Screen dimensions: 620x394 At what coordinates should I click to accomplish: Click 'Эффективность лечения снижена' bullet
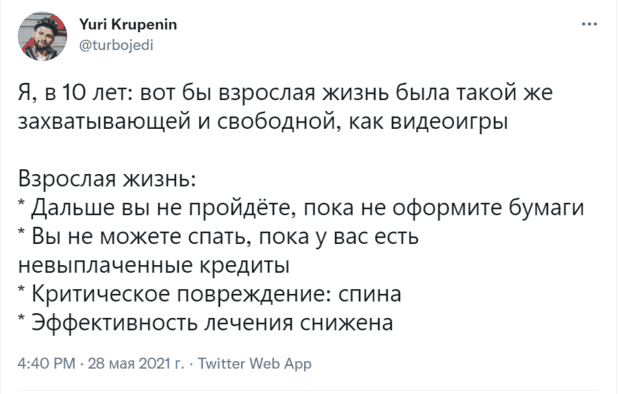point(206,323)
